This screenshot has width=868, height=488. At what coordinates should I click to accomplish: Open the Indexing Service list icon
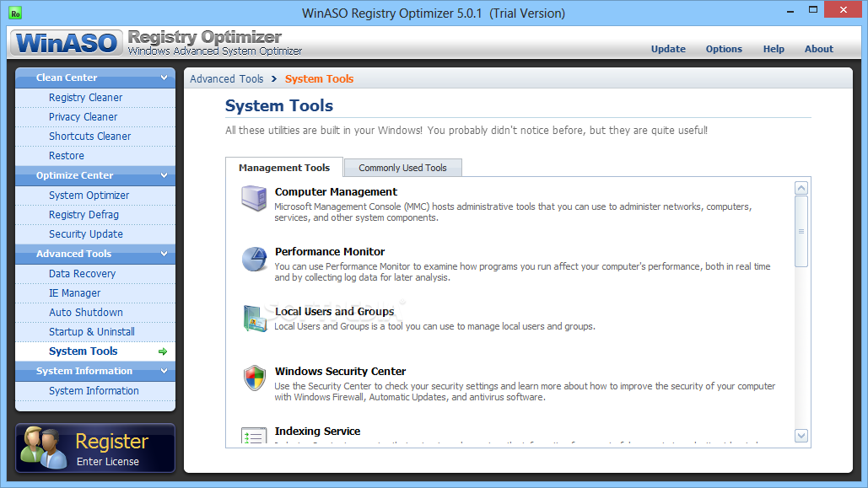[254, 436]
